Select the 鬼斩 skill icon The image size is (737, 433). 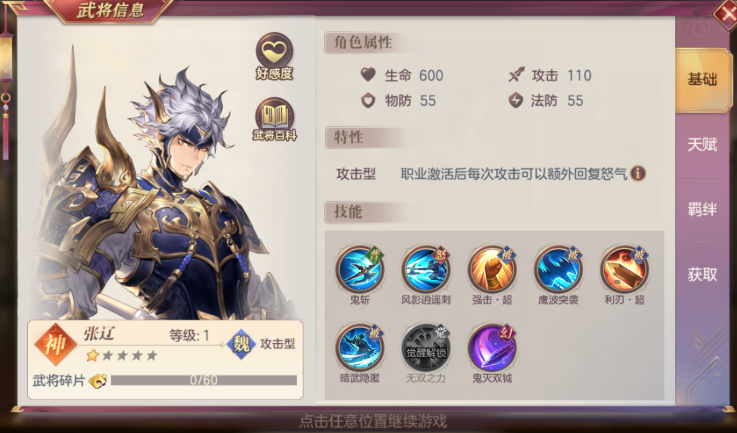[x=360, y=270]
